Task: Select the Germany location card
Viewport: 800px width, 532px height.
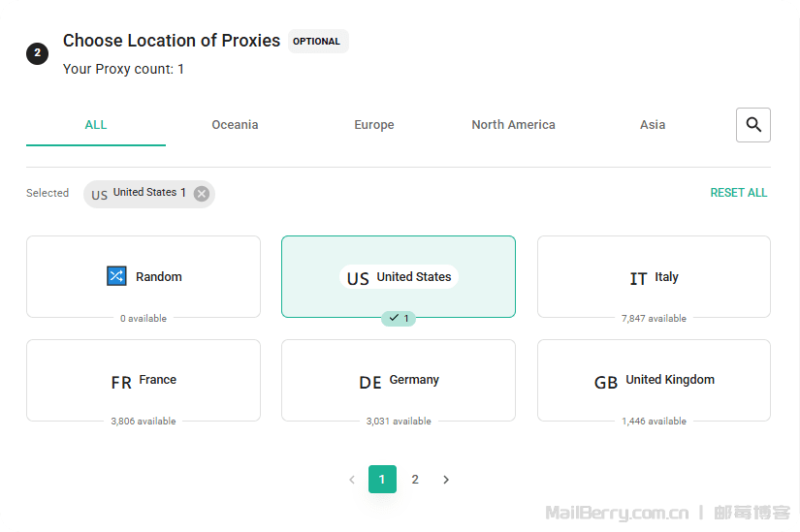Action: click(398, 380)
